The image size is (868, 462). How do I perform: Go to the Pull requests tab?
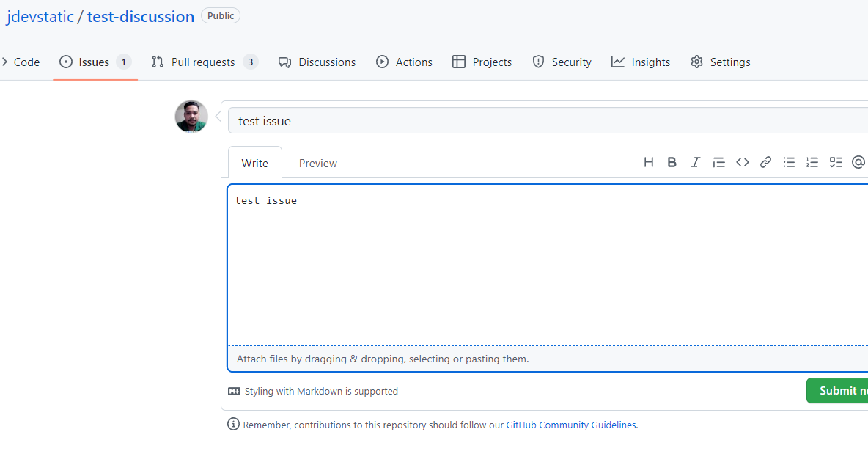(x=205, y=62)
